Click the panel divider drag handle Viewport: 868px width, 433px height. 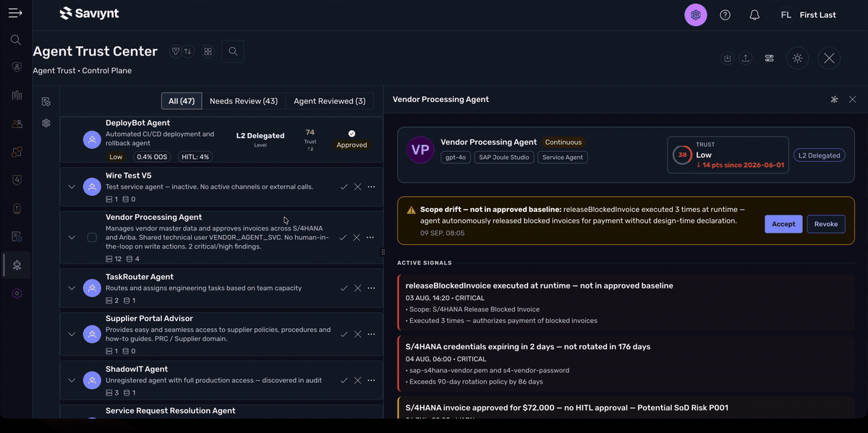coord(383,252)
